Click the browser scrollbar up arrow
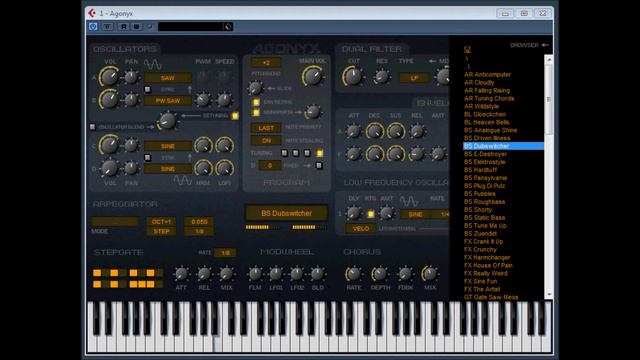 pyautogui.click(x=549, y=60)
